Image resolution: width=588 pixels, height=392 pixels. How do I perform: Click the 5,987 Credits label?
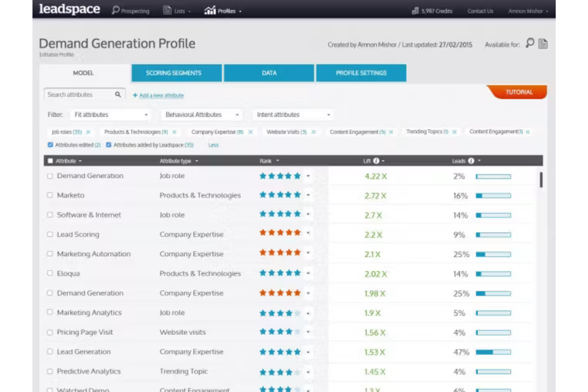[437, 11]
